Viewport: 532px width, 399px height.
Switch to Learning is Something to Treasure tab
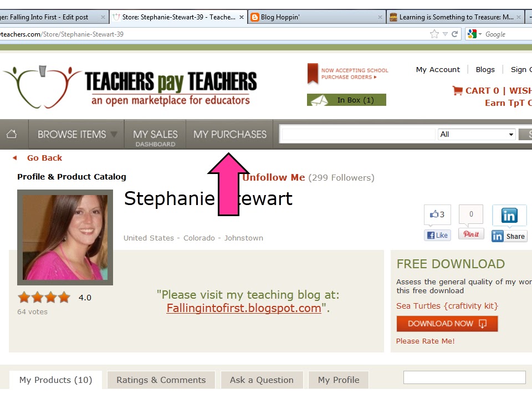456,17
